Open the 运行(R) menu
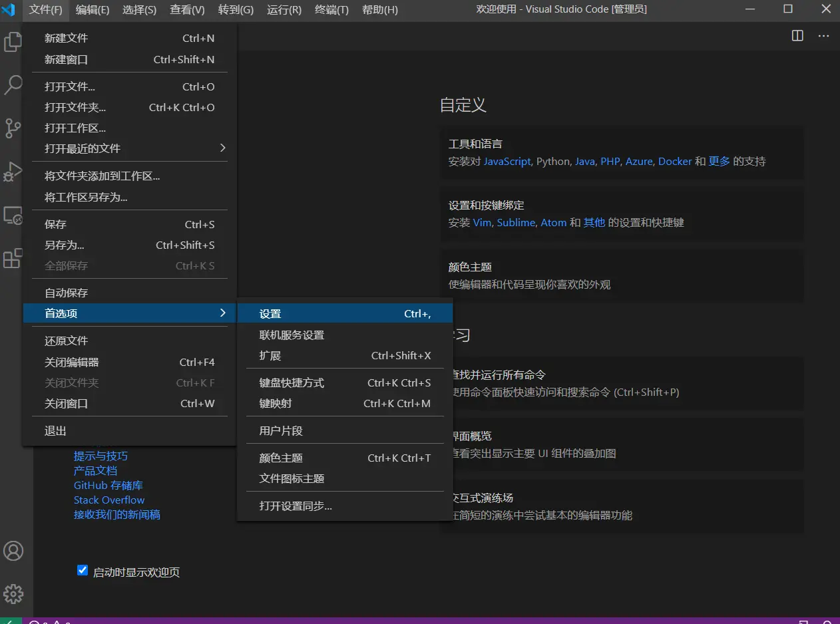The image size is (840, 624). point(284,9)
